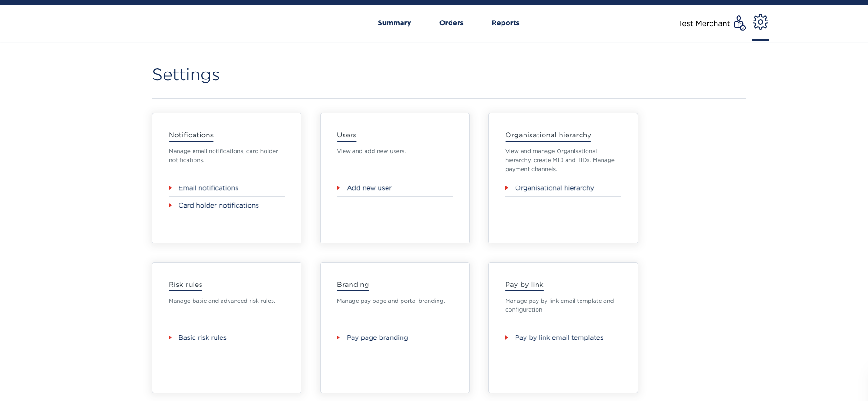
Task: Open Pay by link email templates
Action: point(559,337)
